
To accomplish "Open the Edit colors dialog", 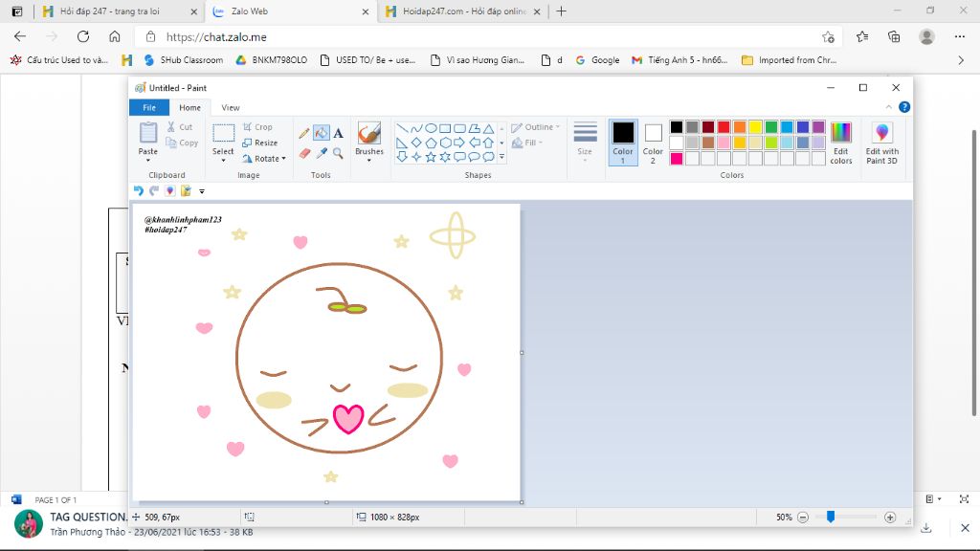I will (x=840, y=143).
